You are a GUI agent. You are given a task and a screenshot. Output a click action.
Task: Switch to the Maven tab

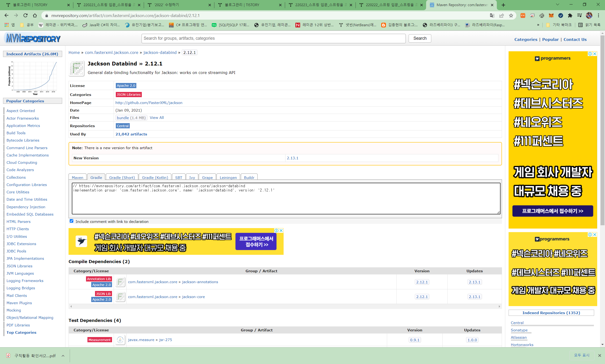click(78, 177)
